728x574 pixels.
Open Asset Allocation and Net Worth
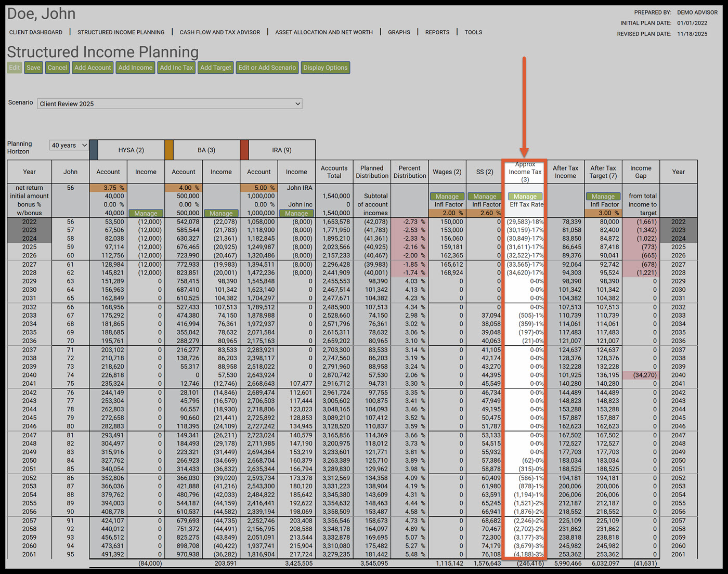[324, 32]
